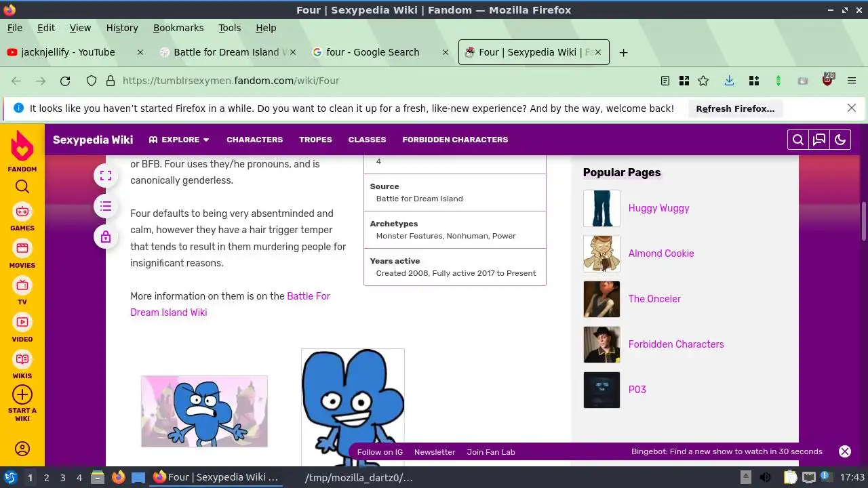868x488 pixels.
Task: Open the Firefox Tools menu
Action: [x=229, y=28]
